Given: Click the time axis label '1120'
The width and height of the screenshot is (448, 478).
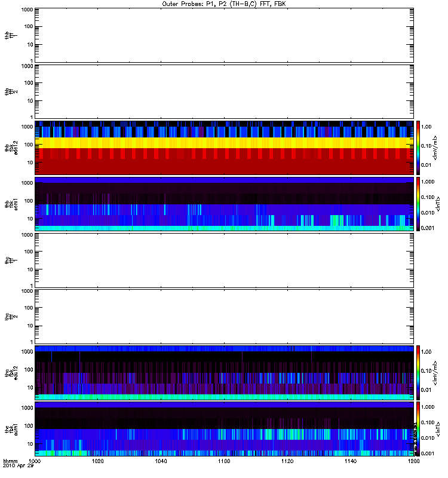Looking at the screenshot, I should click(x=287, y=461).
